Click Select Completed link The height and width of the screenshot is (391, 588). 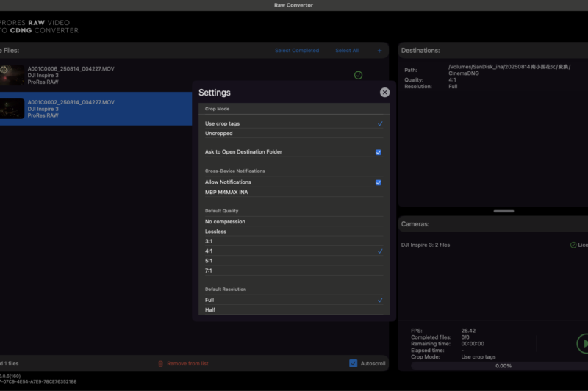point(297,50)
